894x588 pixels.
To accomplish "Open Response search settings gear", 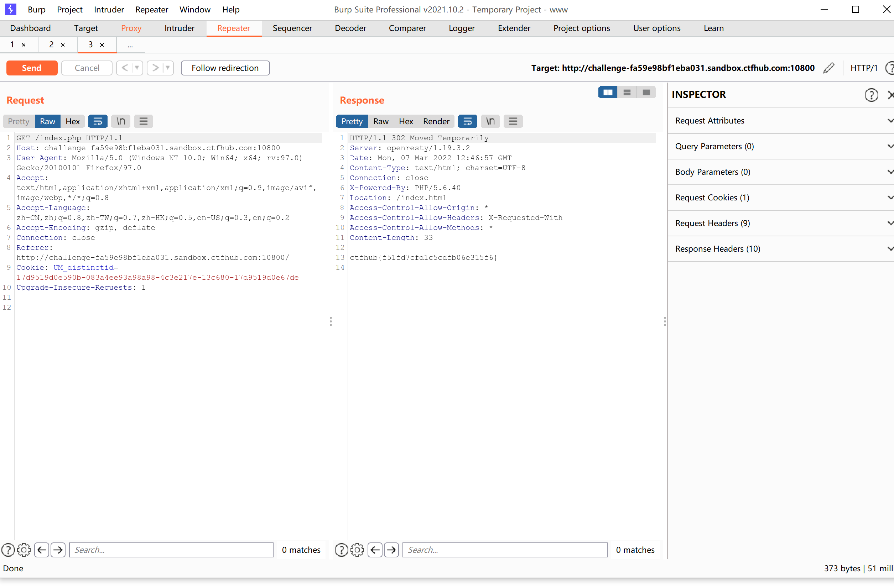I will tap(357, 550).
